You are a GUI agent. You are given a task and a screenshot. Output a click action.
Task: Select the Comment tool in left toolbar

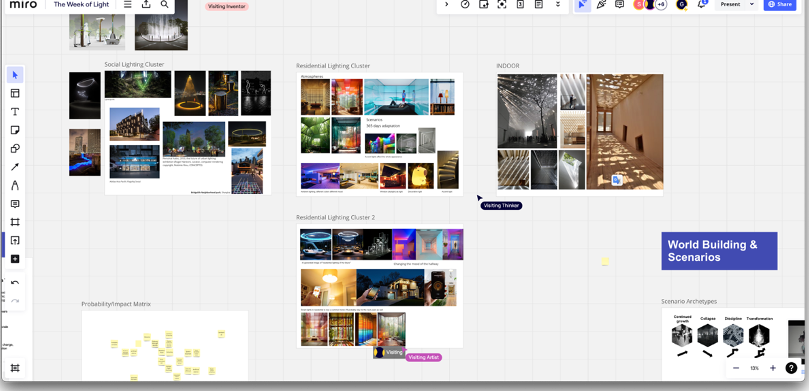coord(15,204)
